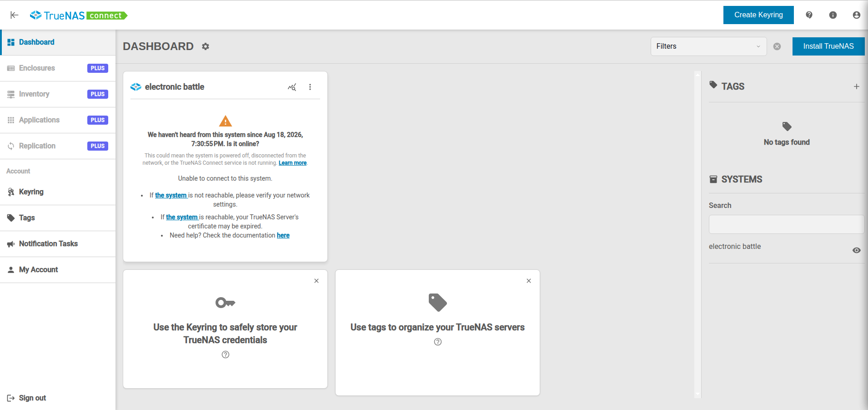
Task: Toggle visibility of electronic battle system
Action: pyautogui.click(x=857, y=250)
